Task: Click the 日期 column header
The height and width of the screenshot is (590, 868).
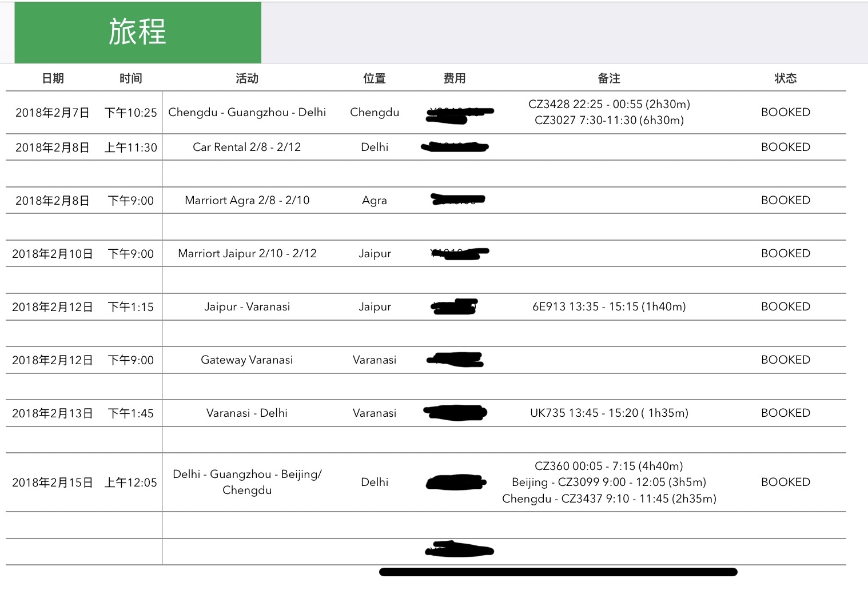Action: pyautogui.click(x=53, y=78)
